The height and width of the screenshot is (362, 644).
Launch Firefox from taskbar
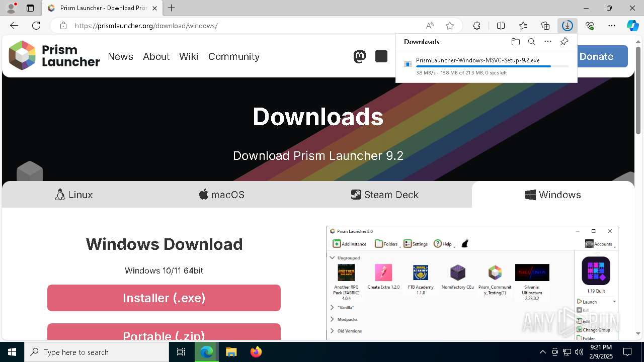[256, 352]
